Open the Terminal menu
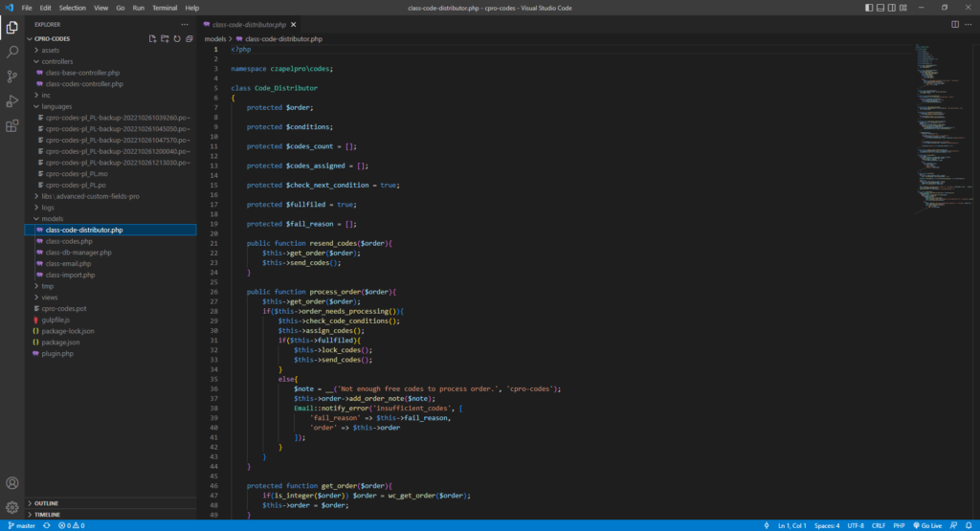 [165, 8]
